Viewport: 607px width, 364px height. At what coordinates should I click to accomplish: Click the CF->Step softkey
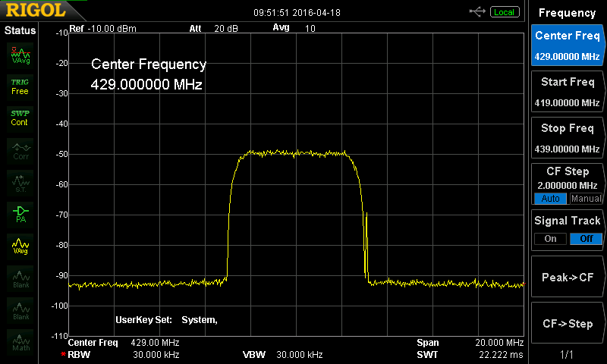tap(567, 323)
